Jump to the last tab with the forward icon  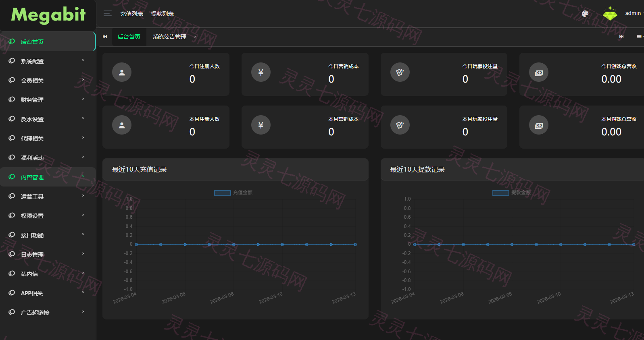(621, 37)
